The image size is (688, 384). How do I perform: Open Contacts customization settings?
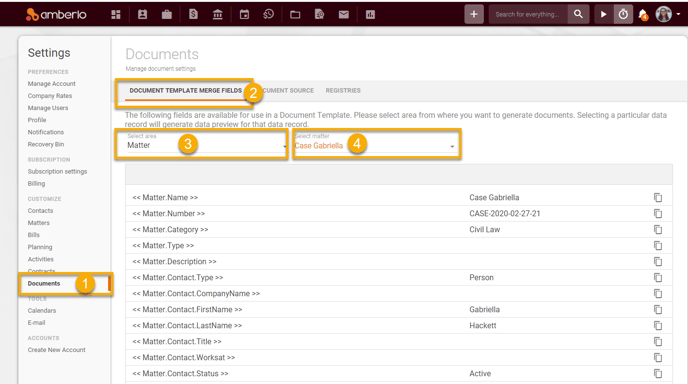(x=40, y=211)
